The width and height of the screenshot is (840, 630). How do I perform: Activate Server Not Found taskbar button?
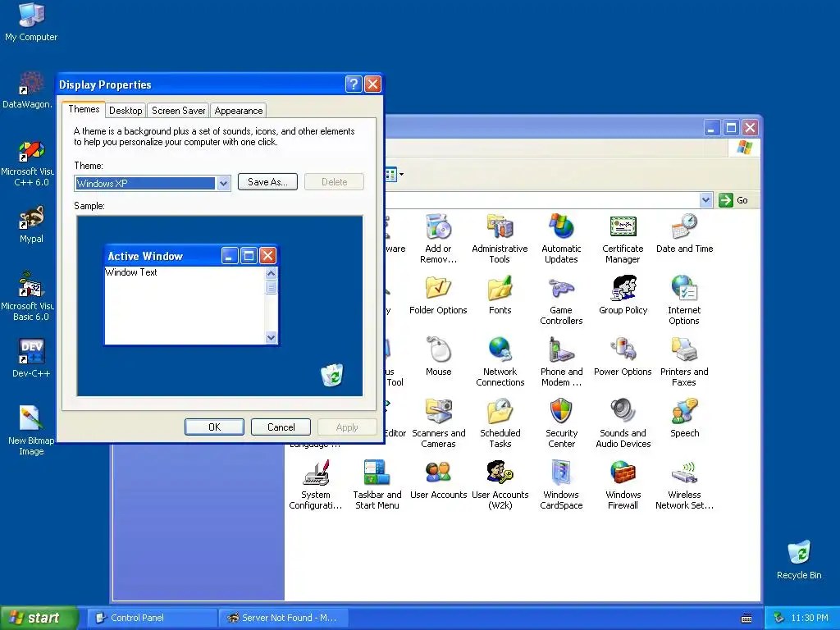pyautogui.click(x=284, y=618)
